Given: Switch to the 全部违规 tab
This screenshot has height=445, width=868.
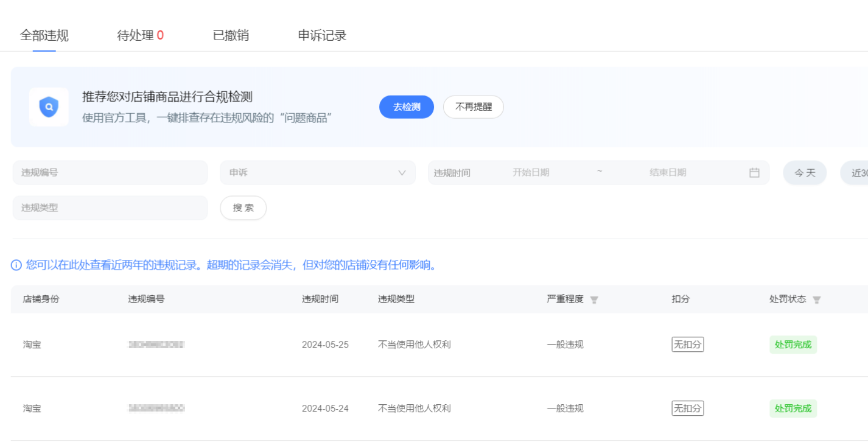Looking at the screenshot, I should click(44, 35).
